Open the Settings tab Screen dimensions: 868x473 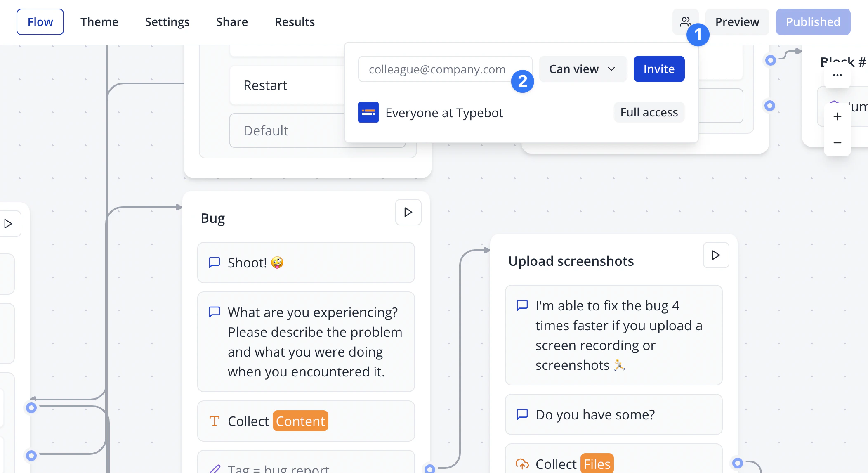click(167, 22)
